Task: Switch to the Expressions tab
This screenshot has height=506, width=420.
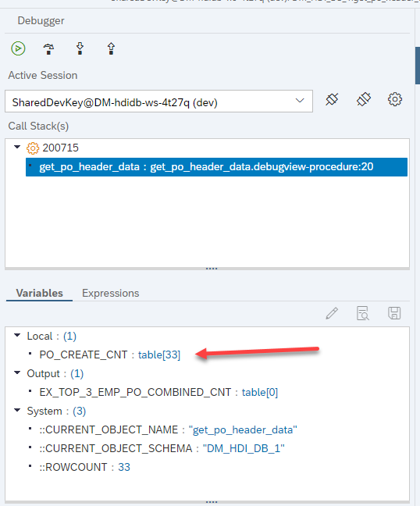Action: (110, 293)
